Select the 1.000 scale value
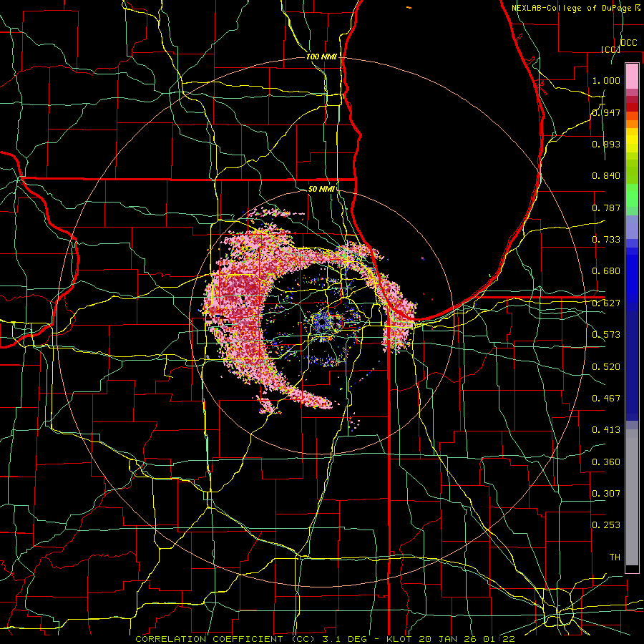 [x=606, y=80]
